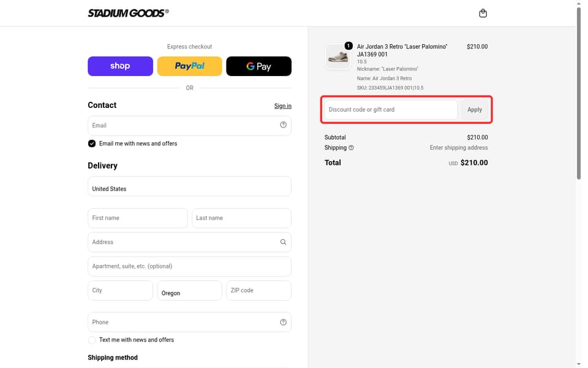Click the SKU: 233459|JA1369 001|10.5 text
The width and height of the screenshot is (588, 368).
pos(390,88)
